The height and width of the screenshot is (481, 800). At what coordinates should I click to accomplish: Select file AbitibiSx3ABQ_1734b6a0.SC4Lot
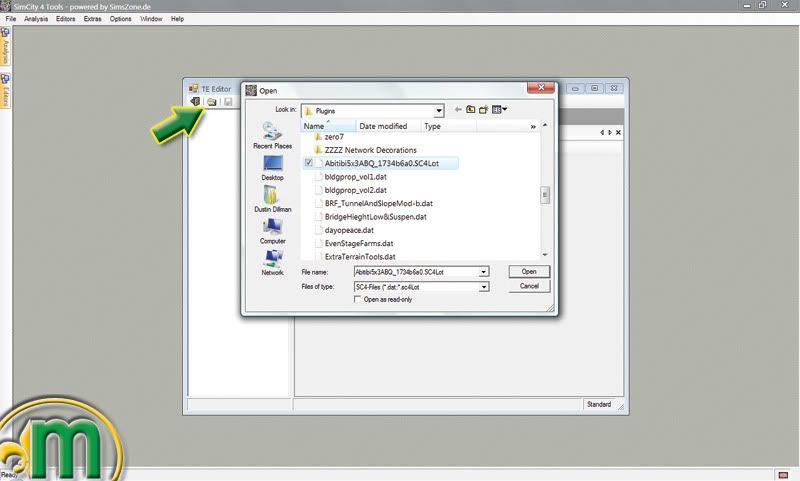(381, 163)
